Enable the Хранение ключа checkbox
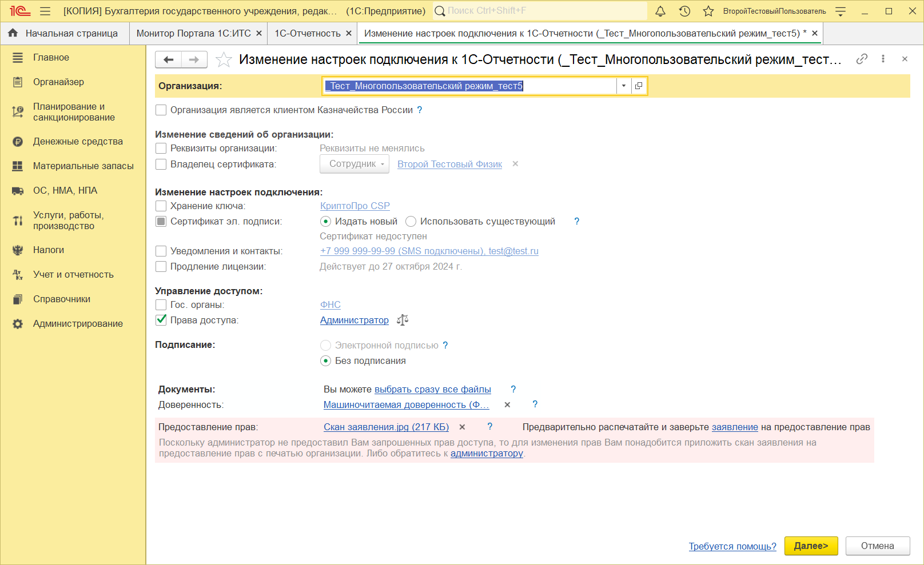924x565 pixels. click(161, 206)
